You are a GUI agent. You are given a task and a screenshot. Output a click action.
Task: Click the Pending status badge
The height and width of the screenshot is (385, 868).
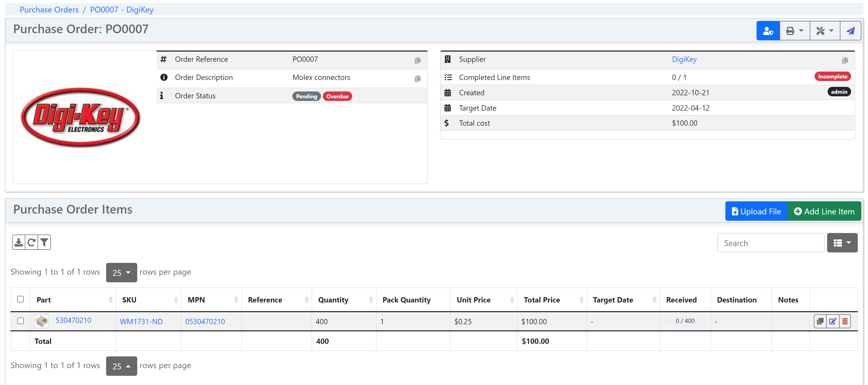[x=306, y=96]
